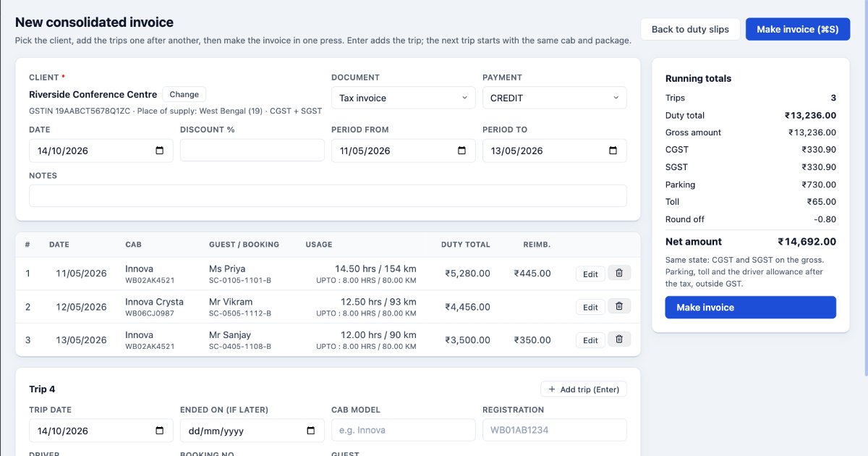Edit trip 1 for Ms Priya
Screen dimensions: 868x456
[x=590, y=274]
